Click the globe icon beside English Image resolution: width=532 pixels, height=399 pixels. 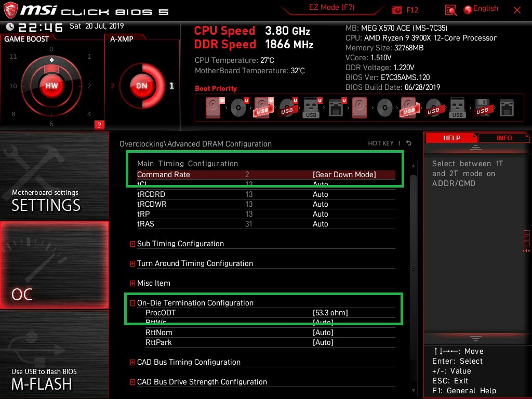pos(468,10)
